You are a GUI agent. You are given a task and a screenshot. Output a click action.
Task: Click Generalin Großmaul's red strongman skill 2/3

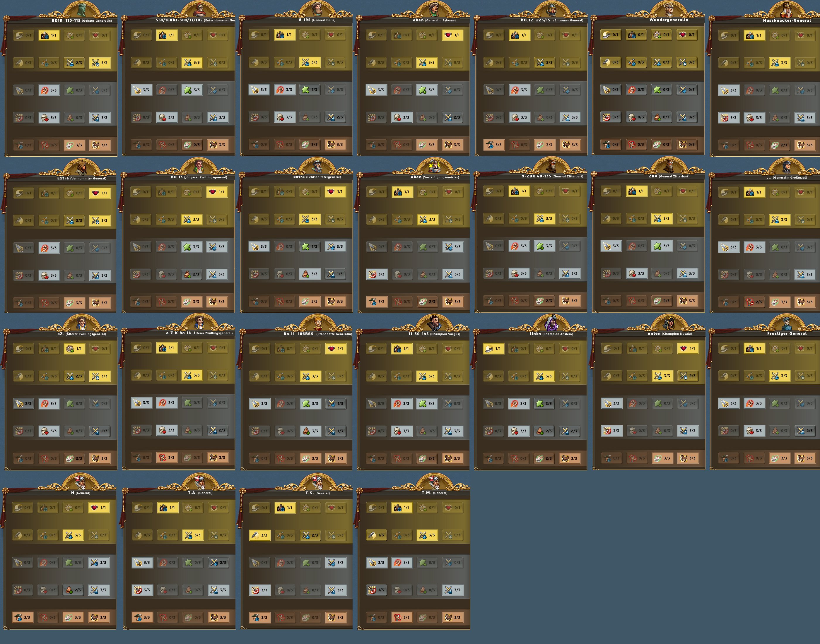(x=754, y=302)
